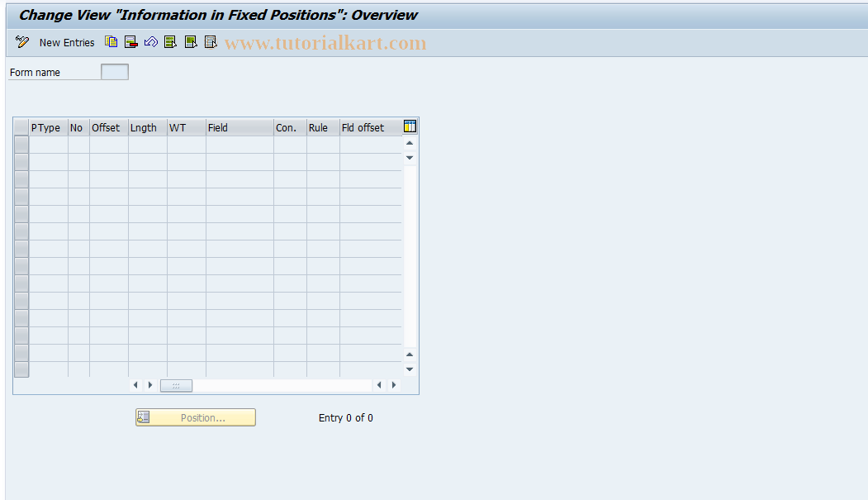Click the Delete entry icon
868x500 pixels.
click(131, 42)
